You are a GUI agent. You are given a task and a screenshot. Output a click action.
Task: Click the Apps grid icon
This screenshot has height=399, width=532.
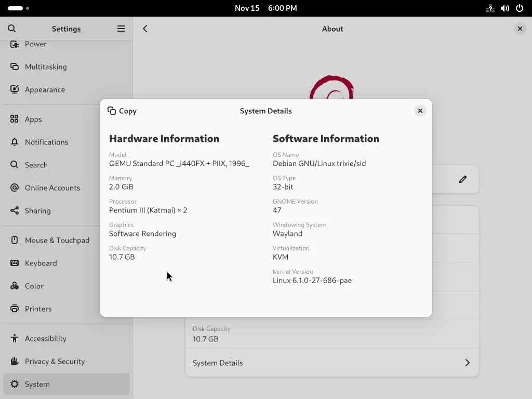tap(14, 119)
